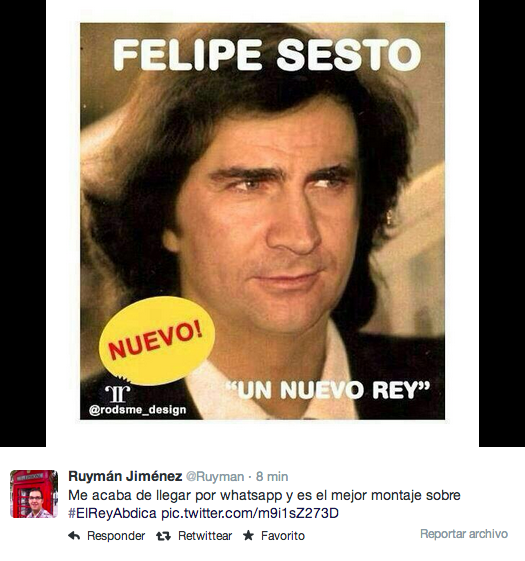Follow the pic.twitter.com/m9i1sZ273D link

250,513
